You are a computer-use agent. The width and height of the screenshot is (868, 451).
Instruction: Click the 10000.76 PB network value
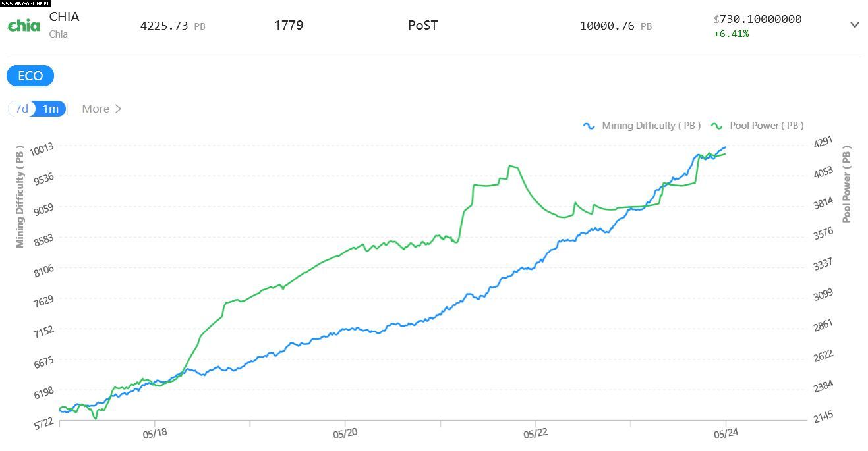coord(616,26)
